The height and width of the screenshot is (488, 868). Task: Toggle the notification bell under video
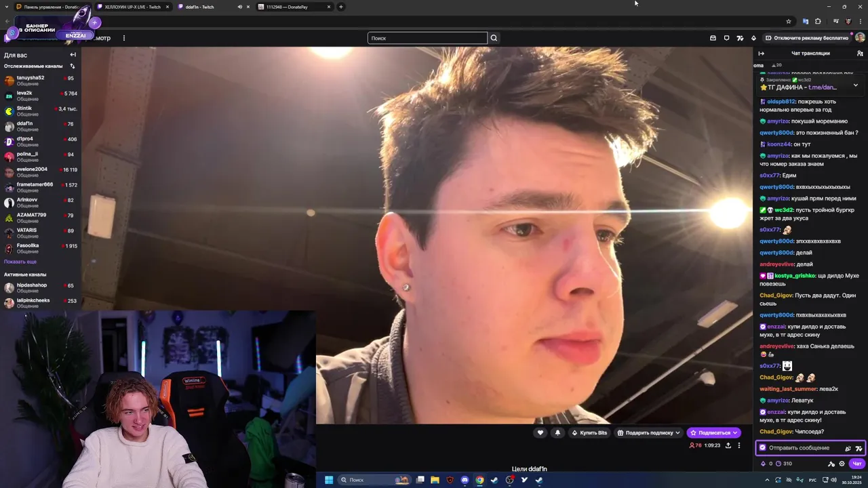557,432
